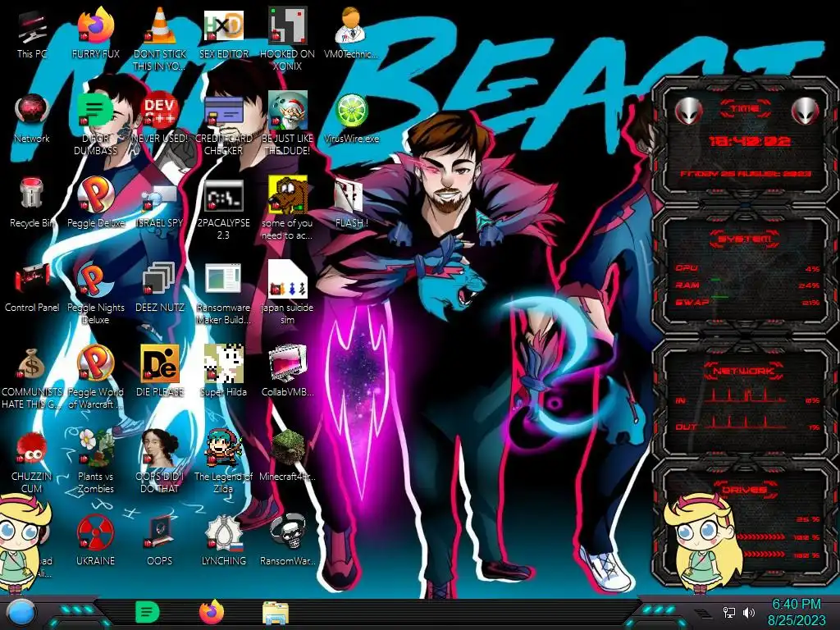Viewport: 840px width, 630px height.
Task: Click the DRIVES widget header
Action: pyautogui.click(x=743, y=490)
